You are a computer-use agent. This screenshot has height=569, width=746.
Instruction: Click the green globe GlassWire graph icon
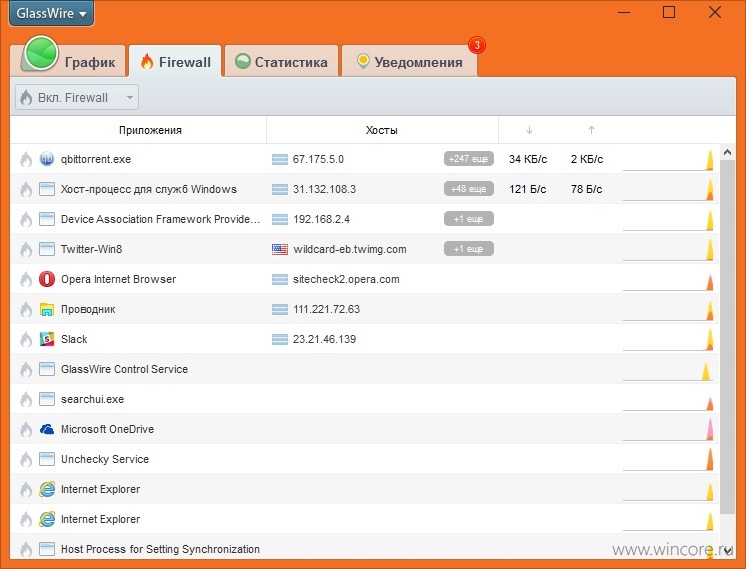[41, 53]
